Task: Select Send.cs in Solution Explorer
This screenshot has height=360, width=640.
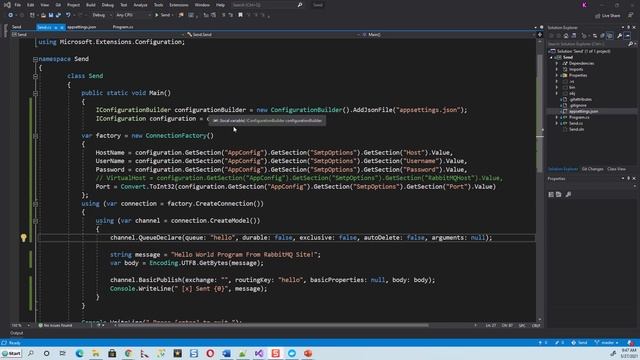Action: point(576,123)
